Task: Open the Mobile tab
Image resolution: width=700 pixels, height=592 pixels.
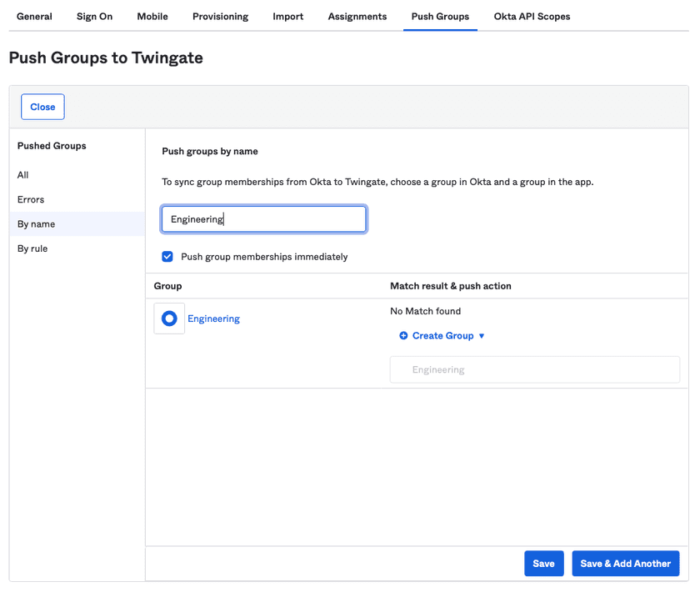Action: point(152,17)
